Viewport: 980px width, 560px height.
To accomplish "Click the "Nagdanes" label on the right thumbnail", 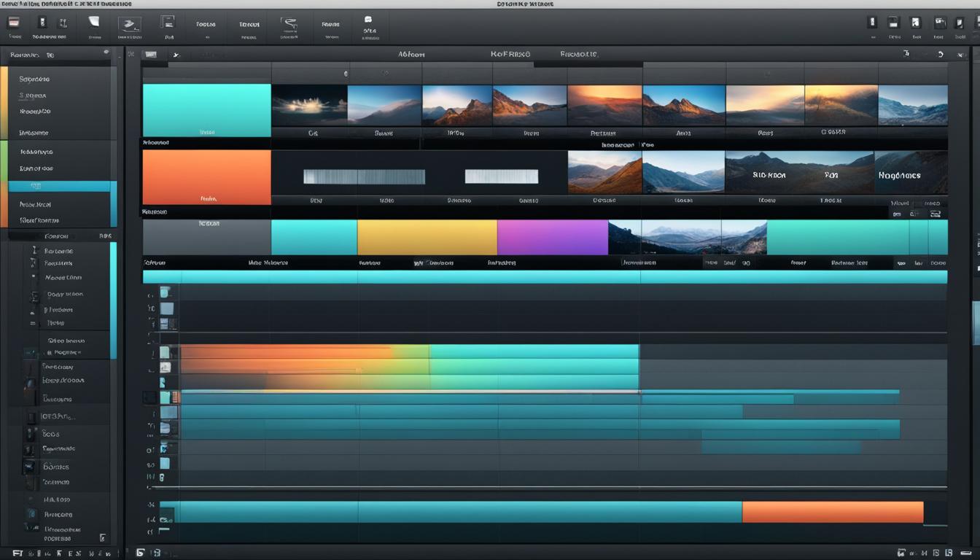I will point(899,176).
